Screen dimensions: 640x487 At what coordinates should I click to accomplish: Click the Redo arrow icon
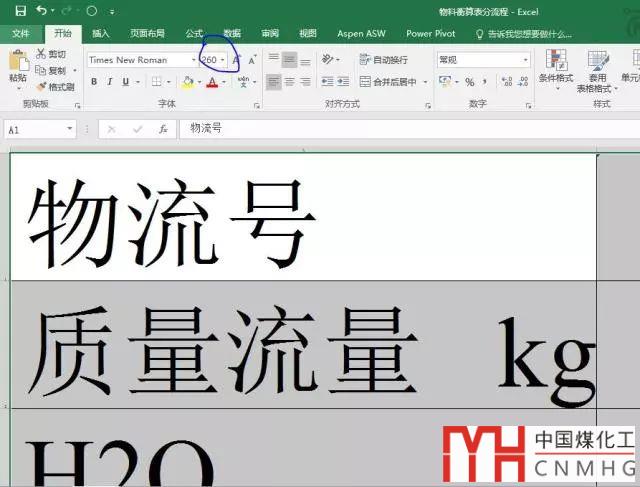pyautogui.click(x=66, y=11)
